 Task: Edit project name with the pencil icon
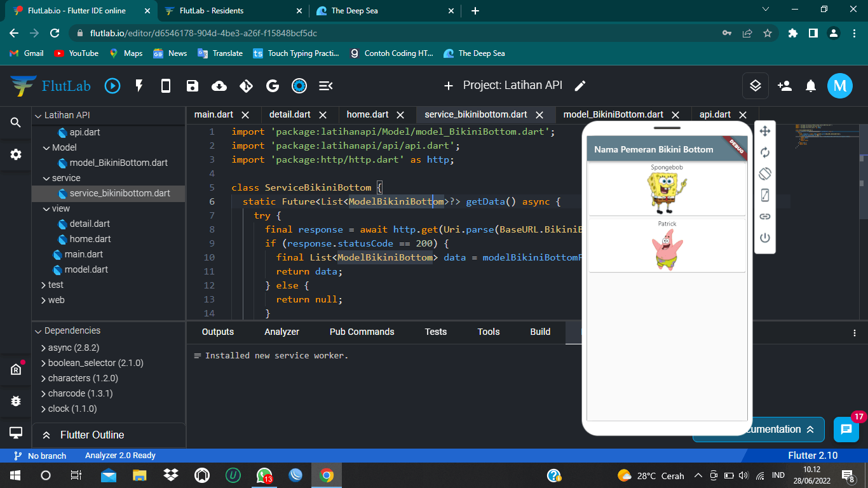pos(580,86)
